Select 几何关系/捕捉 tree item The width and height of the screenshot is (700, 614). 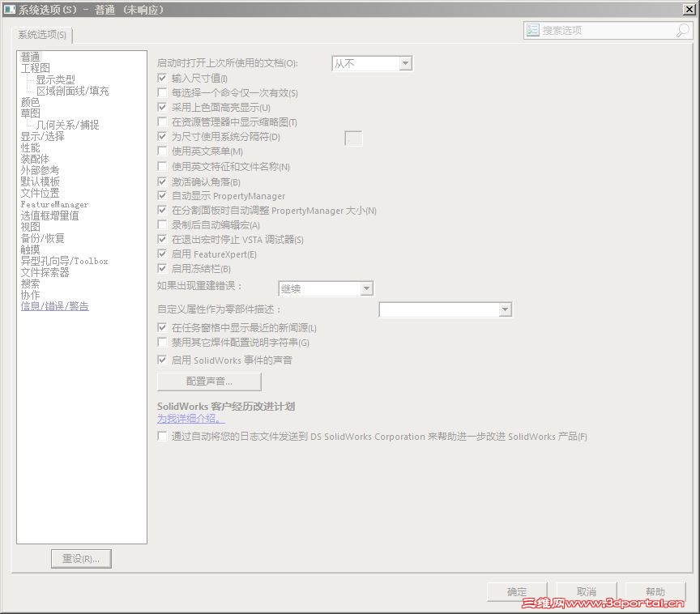click(67, 125)
